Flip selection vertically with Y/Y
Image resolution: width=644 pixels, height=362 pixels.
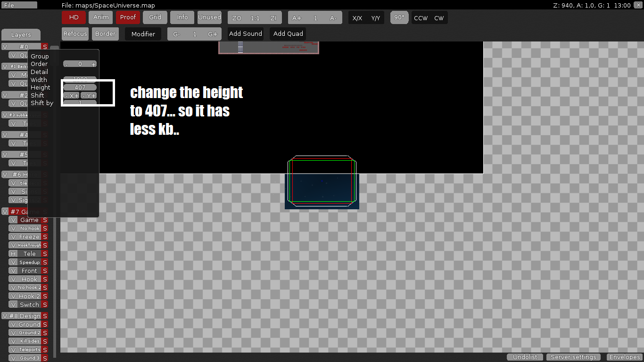(375, 18)
